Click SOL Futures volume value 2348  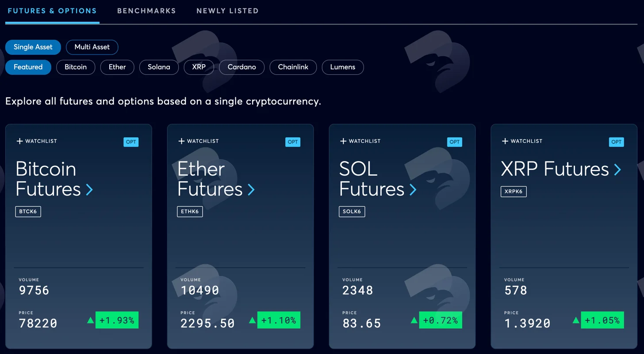pos(358,290)
